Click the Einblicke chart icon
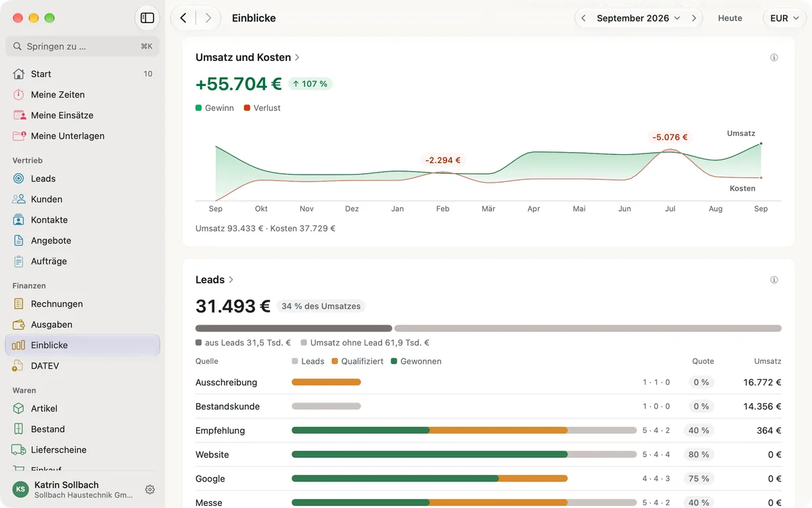 click(19, 345)
